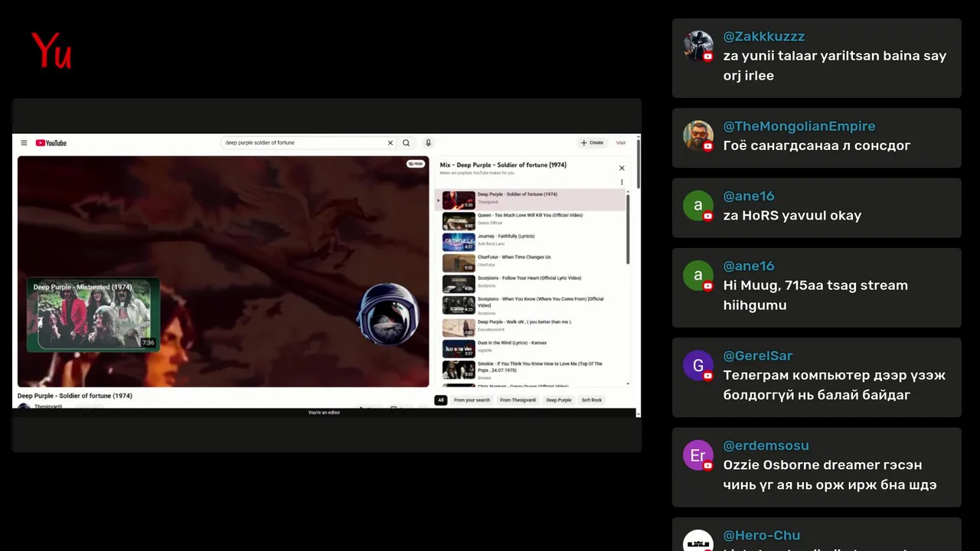Select the 'From Thesigvardi' chip
This screenshot has width=980, height=551.
[518, 400]
